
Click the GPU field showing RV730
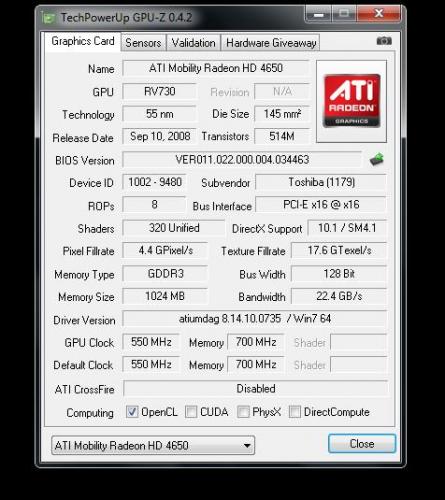coord(159,91)
